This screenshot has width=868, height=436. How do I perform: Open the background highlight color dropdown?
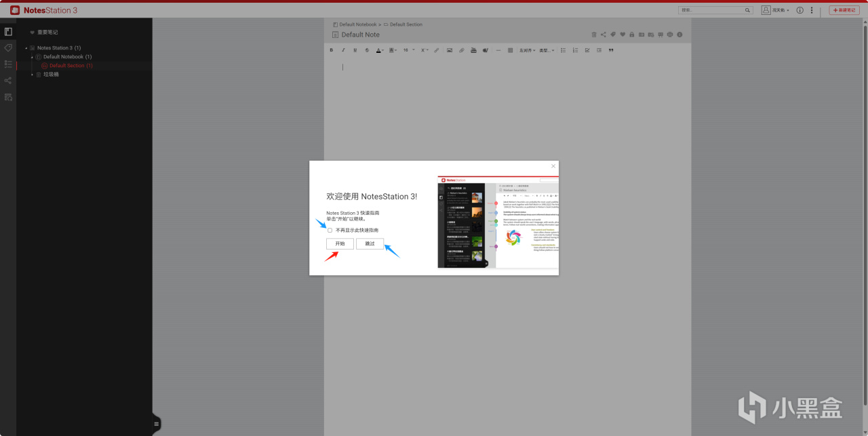[393, 50]
